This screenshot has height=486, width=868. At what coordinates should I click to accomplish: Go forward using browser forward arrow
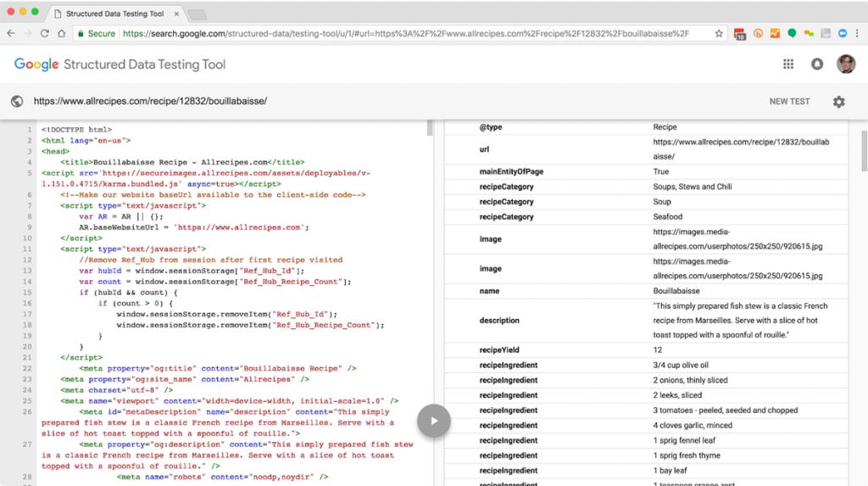[x=28, y=33]
